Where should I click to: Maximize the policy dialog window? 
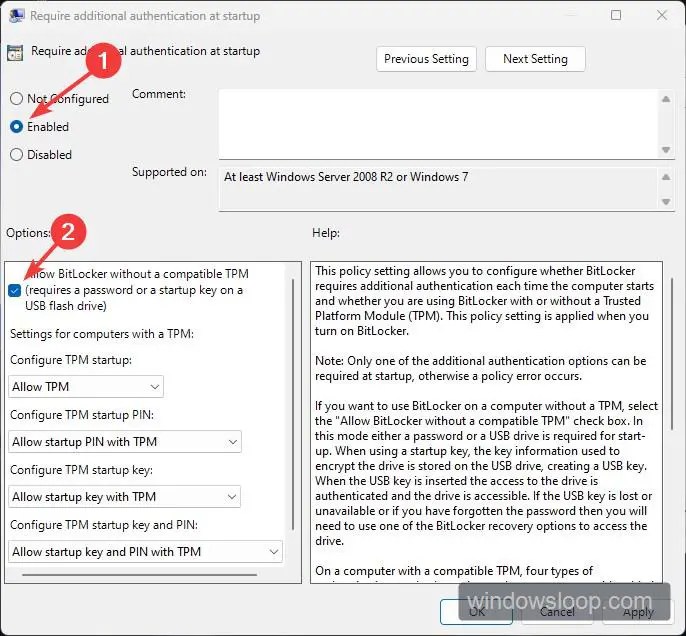coord(616,15)
